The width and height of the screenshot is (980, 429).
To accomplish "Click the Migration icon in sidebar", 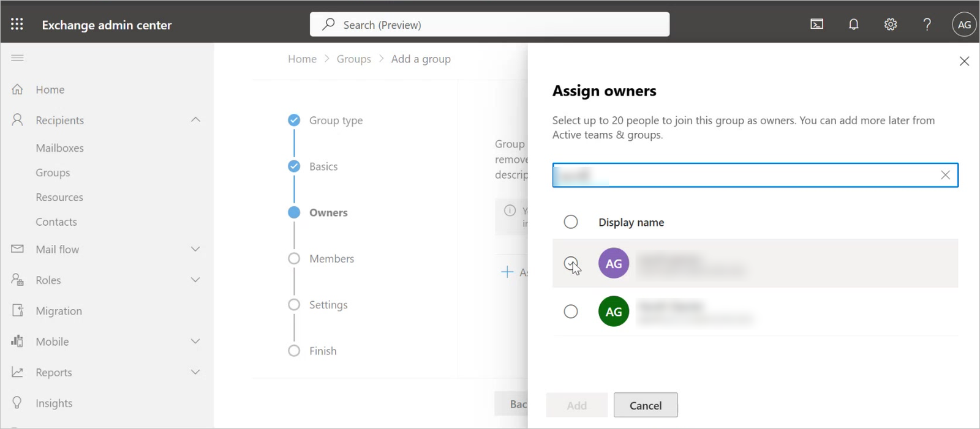I will click(x=17, y=310).
